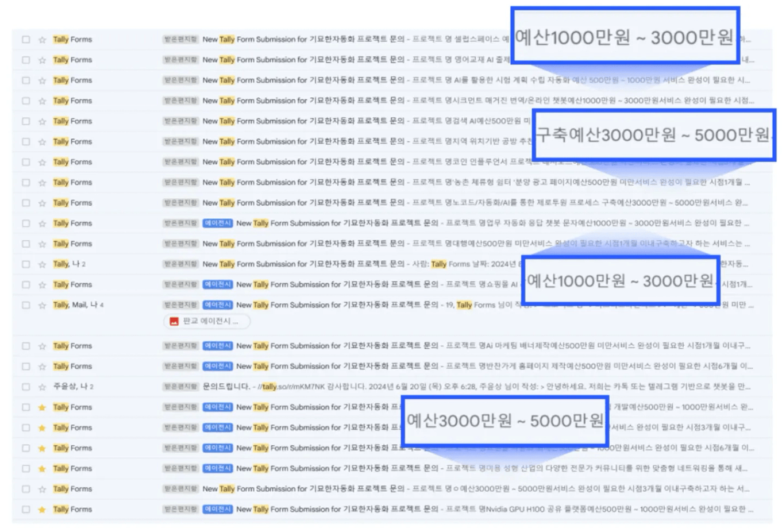The image size is (782, 532).
Task: Star the 반찬가게 홈페이지 제작 email
Action: click(42, 367)
